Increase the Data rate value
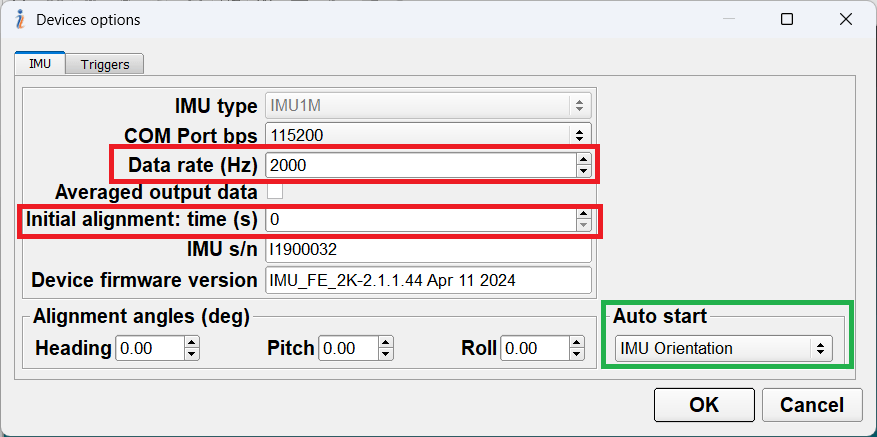877x437 pixels. coord(584,158)
